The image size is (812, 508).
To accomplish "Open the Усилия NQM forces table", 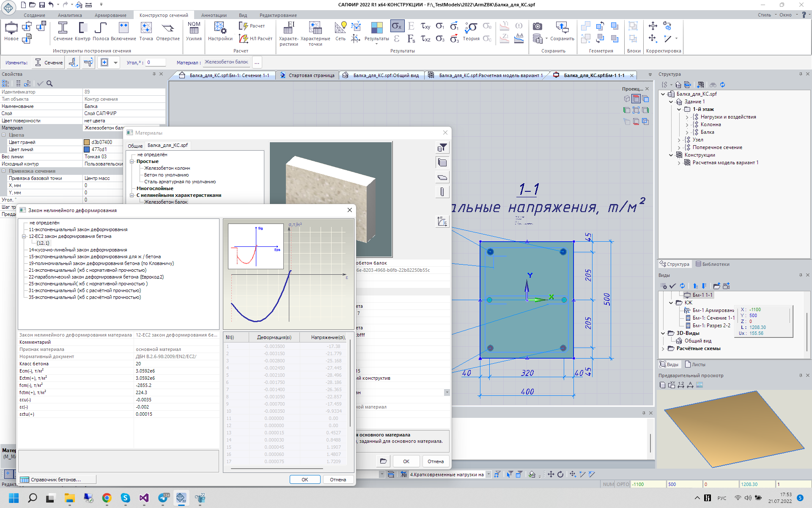I will click(194, 31).
